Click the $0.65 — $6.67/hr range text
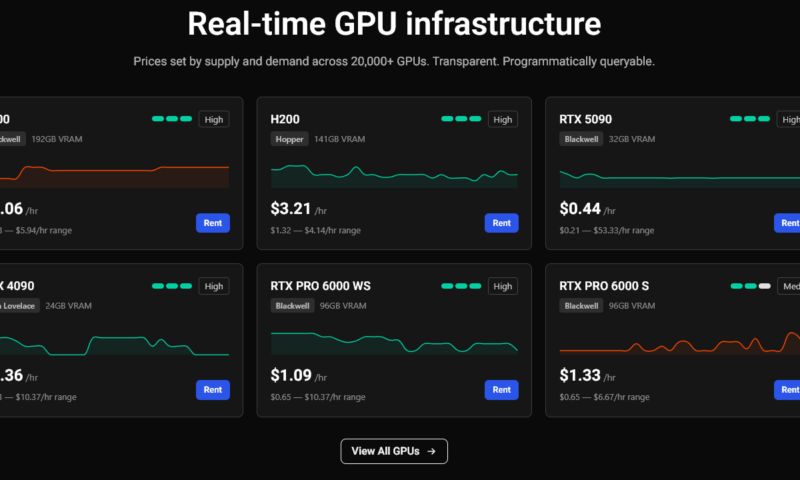Viewport: 800px width, 480px height. point(604,397)
